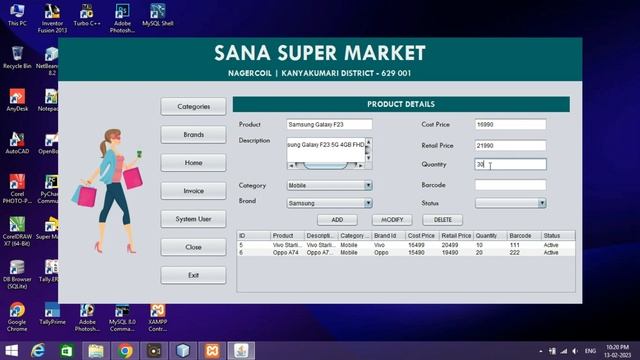Click description scrollbar up arrow

[369, 142]
